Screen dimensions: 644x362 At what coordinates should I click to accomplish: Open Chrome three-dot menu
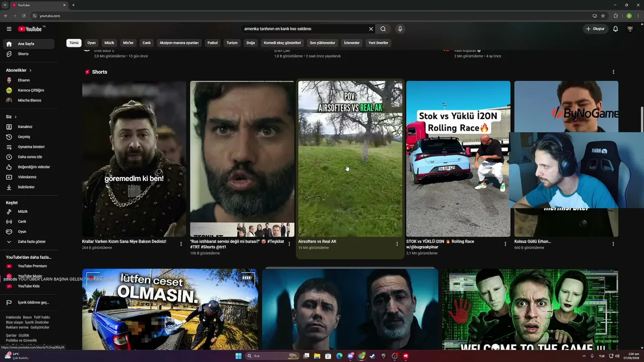[637, 16]
